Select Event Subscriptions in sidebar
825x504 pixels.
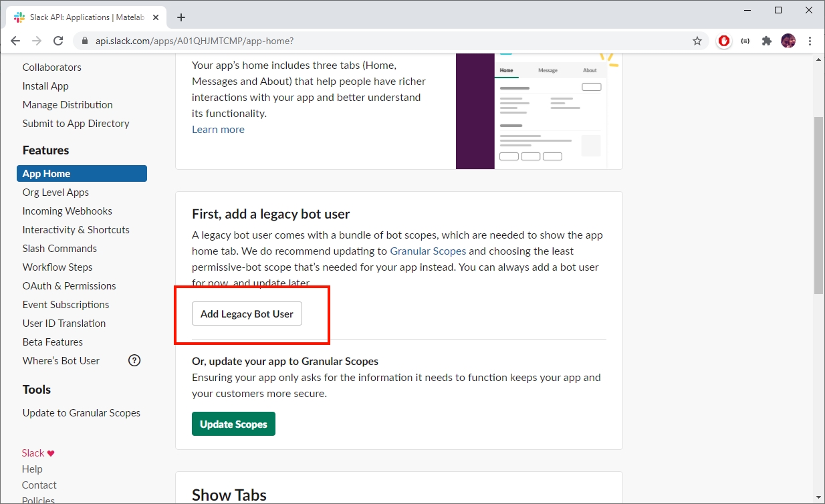coord(66,304)
